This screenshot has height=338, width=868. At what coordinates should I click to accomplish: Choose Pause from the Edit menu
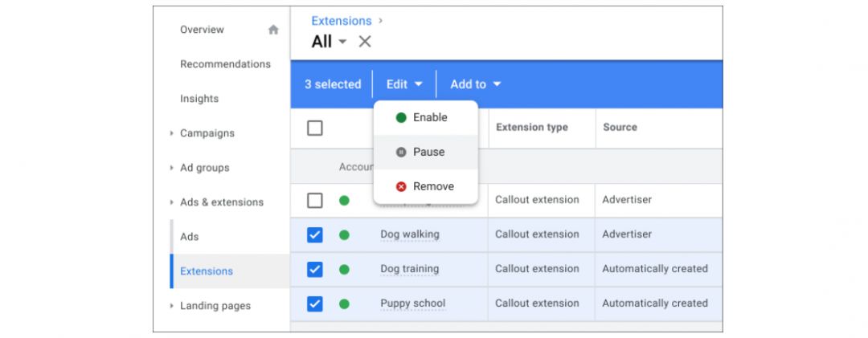[x=428, y=152]
